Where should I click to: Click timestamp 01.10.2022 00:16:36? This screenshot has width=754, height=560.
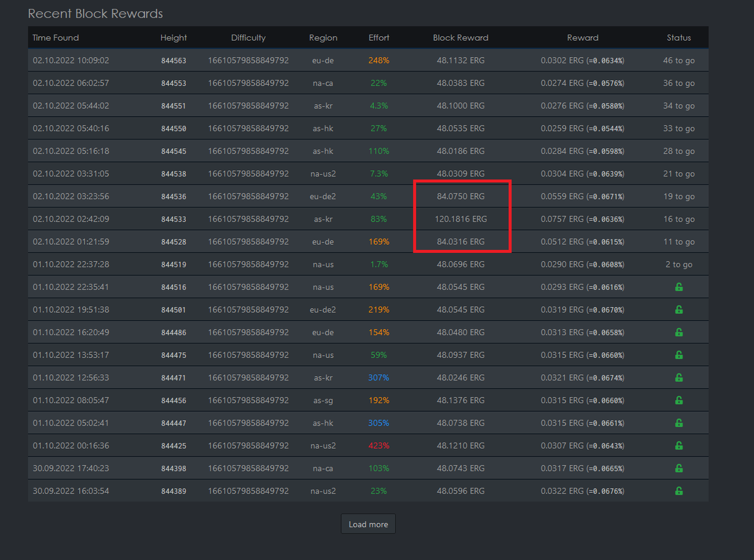coord(71,445)
